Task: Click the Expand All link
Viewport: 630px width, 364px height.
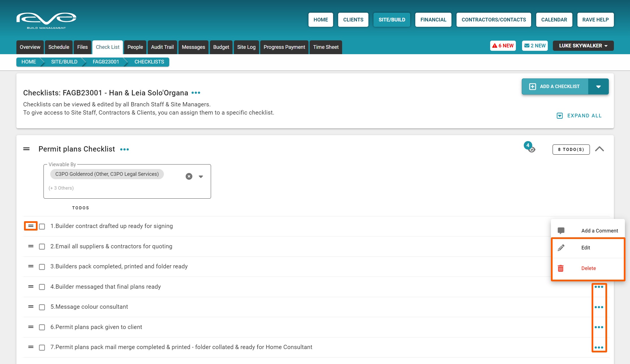Action: tap(579, 116)
